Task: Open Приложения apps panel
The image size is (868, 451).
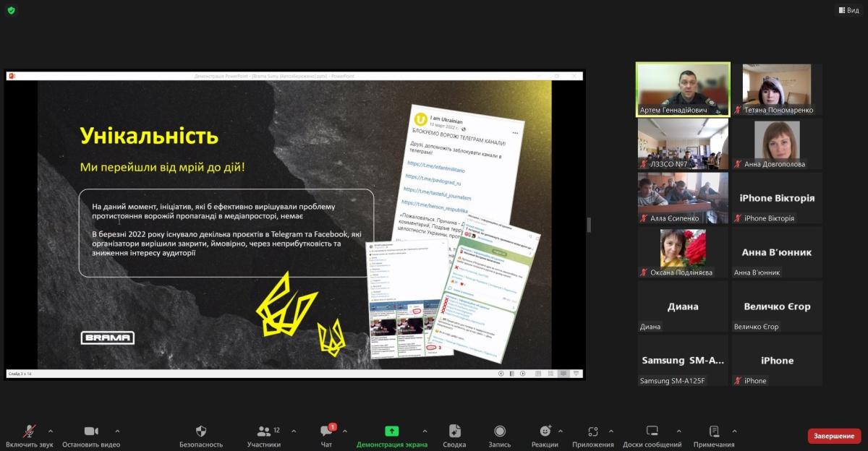Action: [592, 432]
